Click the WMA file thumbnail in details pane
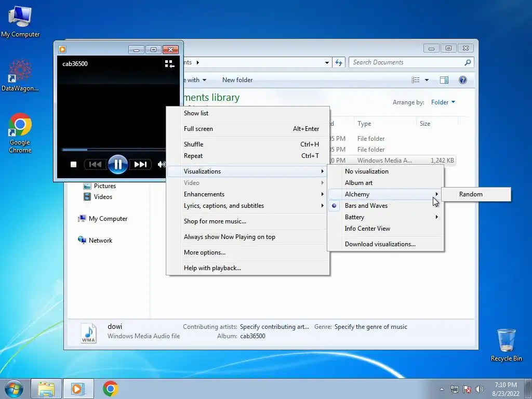 click(x=88, y=332)
